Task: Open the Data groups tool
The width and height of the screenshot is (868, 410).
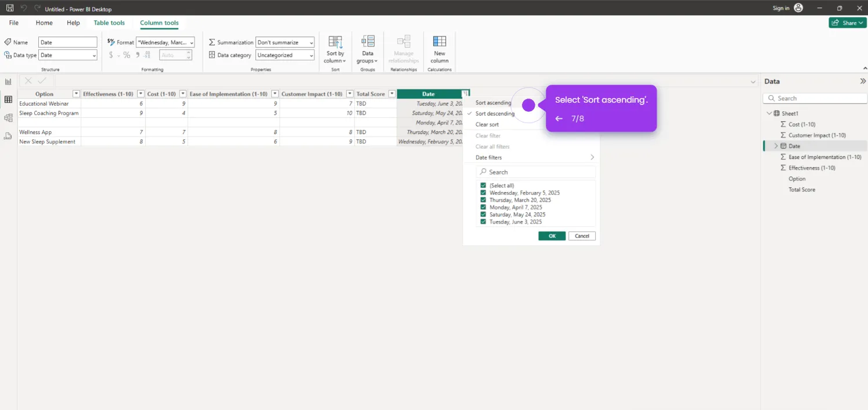Action: (368, 49)
